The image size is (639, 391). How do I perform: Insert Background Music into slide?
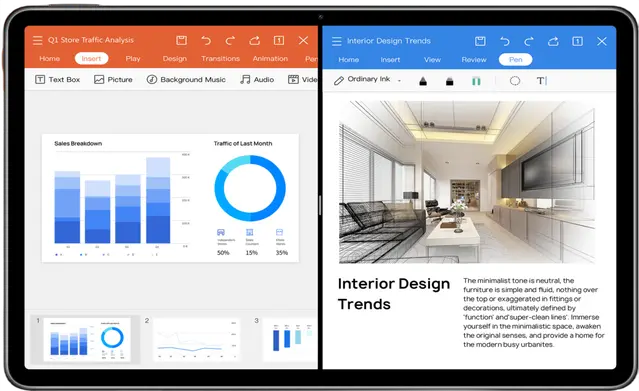point(186,80)
